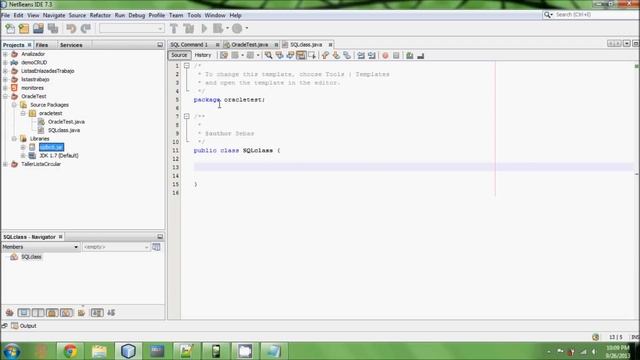This screenshot has width=640, height=360.
Task: Open the Members dropdown in Navigator
Action: click(x=40, y=247)
